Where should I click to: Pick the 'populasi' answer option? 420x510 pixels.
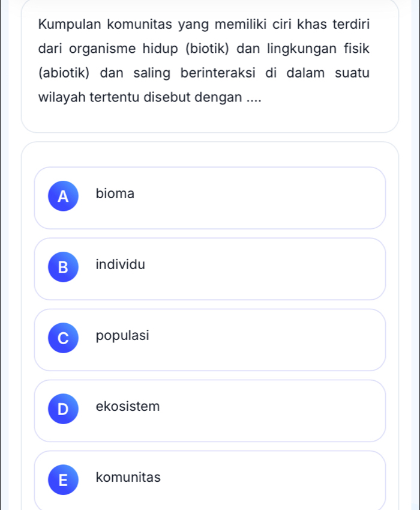coord(210,339)
